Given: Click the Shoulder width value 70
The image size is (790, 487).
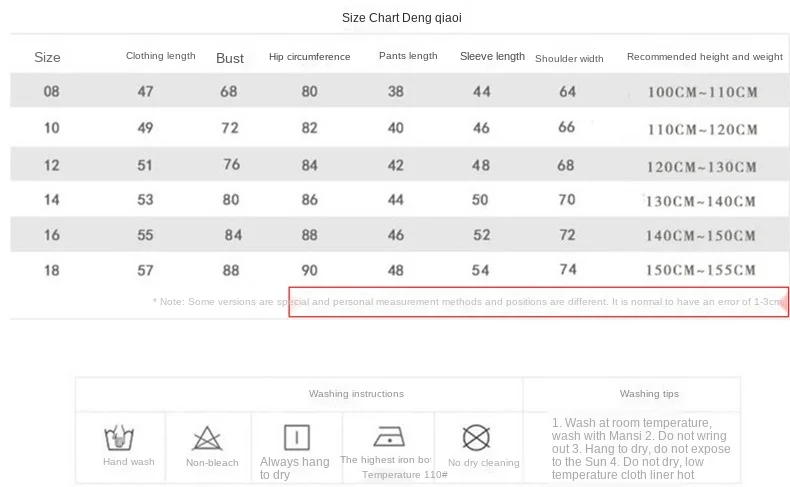Looking at the screenshot, I should pos(567,199).
